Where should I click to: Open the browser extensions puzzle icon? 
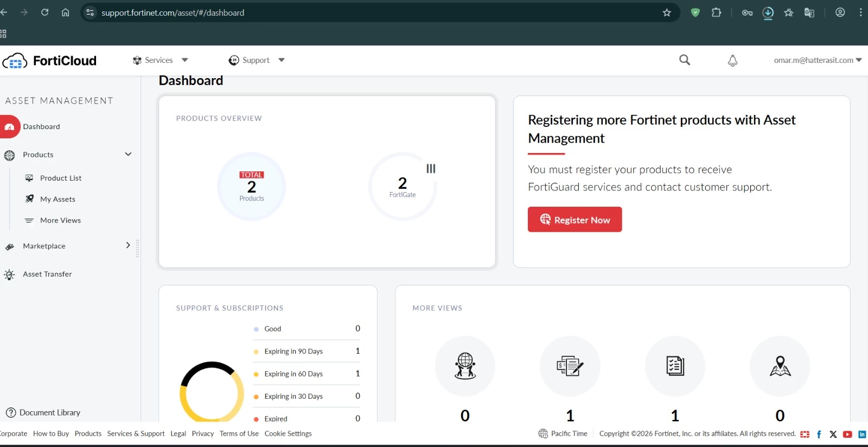pyautogui.click(x=716, y=12)
